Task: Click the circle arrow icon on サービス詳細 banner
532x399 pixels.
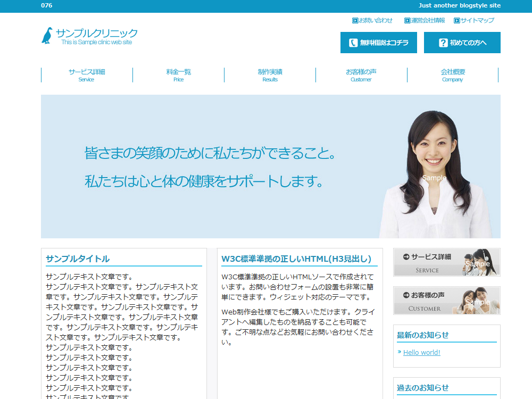Action: [x=406, y=257]
